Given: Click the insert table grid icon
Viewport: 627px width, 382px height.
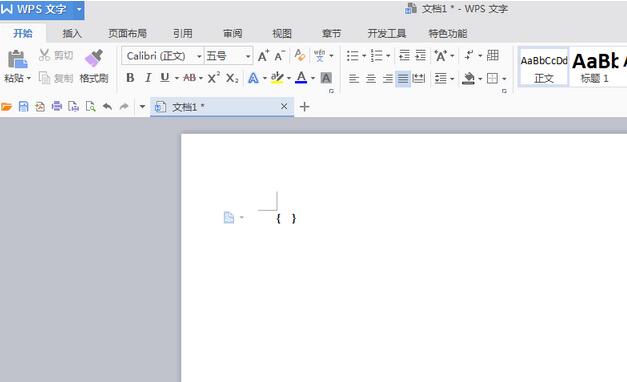Looking at the screenshot, I should click(493, 55).
